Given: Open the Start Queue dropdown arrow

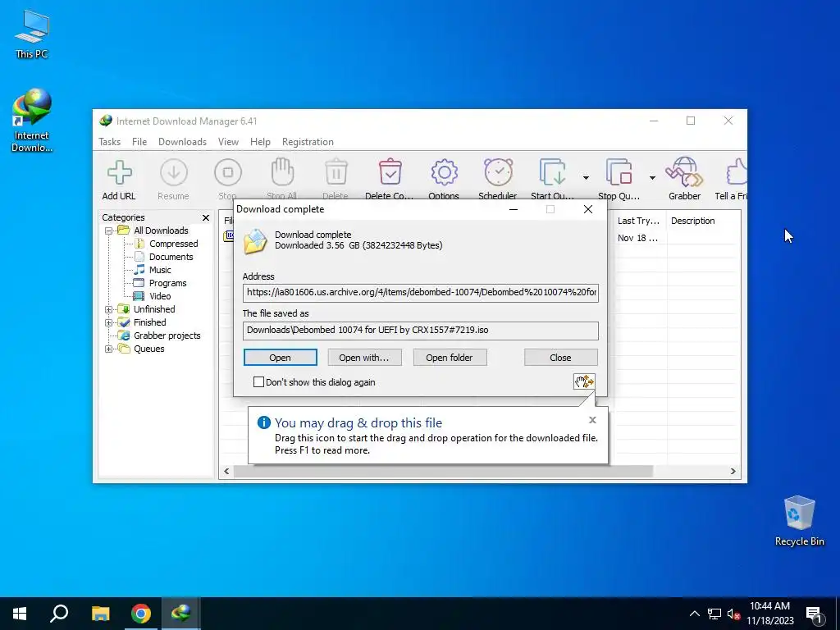Looking at the screenshot, I should 586,177.
